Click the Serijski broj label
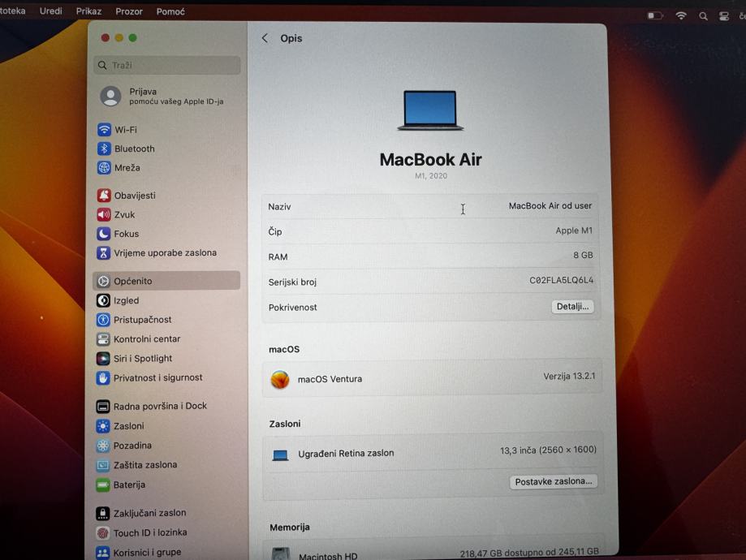 click(292, 282)
